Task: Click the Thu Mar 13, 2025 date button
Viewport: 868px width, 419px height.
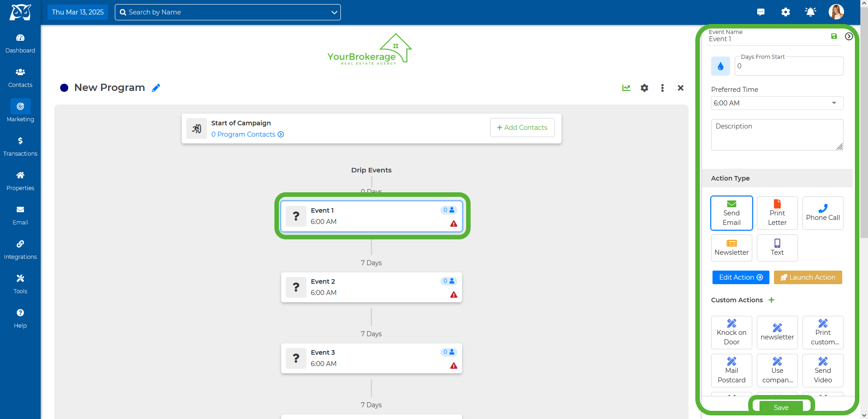Action: tap(78, 12)
